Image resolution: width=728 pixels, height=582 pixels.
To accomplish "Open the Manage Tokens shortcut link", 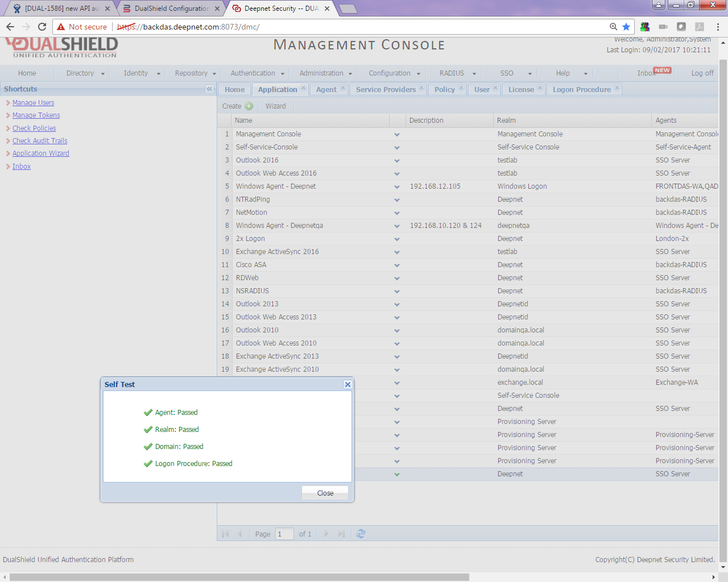I will pos(36,115).
